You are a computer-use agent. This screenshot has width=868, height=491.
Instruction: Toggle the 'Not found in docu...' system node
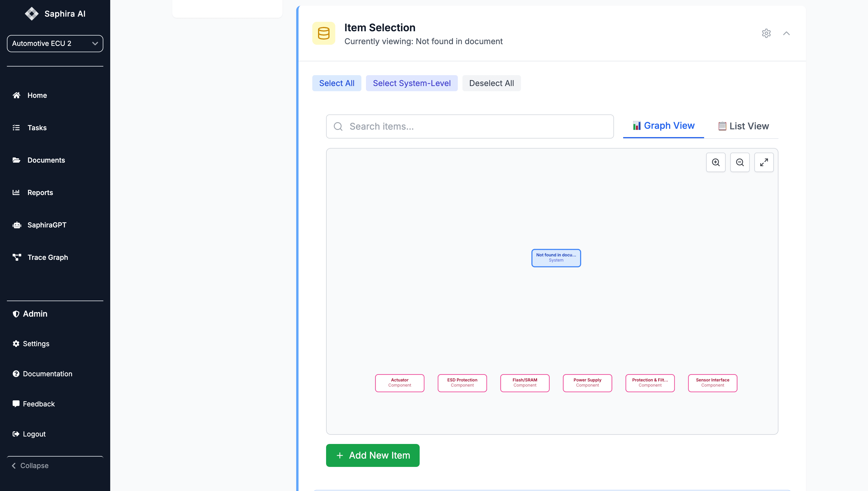[556, 258]
